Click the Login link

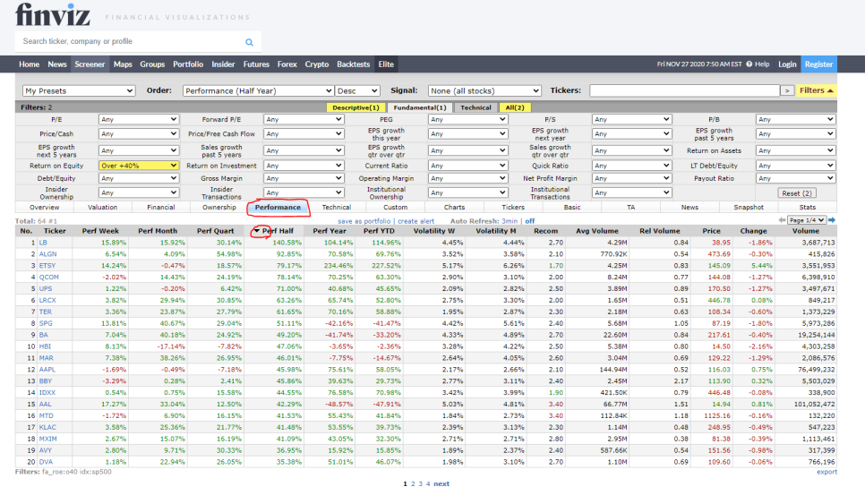(x=787, y=64)
